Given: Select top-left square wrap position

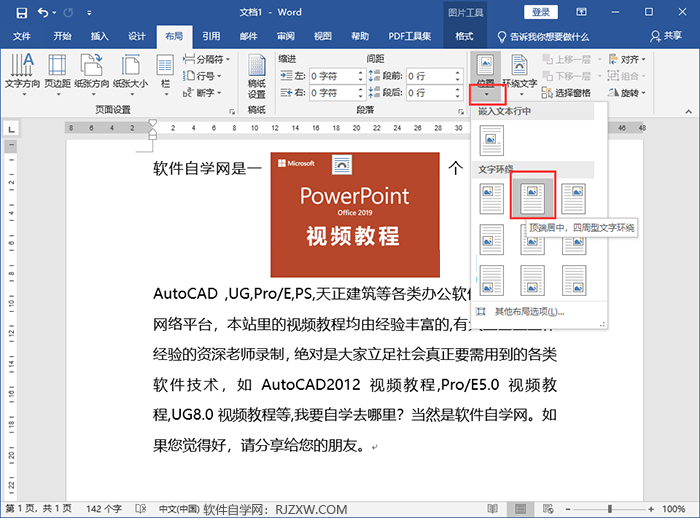Looking at the screenshot, I should [x=492, y=198].
